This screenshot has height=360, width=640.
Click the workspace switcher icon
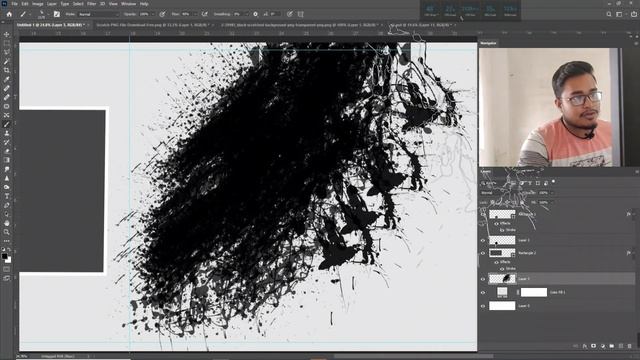[x=619, y=14]
